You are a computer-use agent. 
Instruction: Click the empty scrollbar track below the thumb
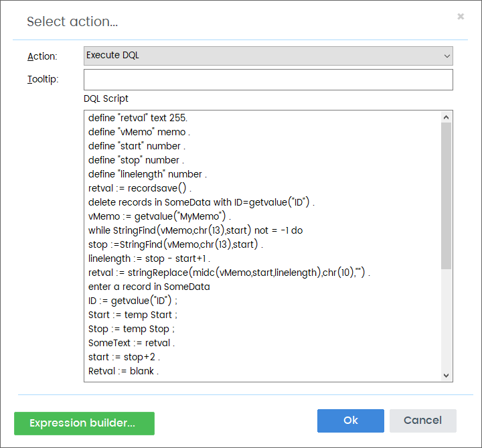(446, 320)
